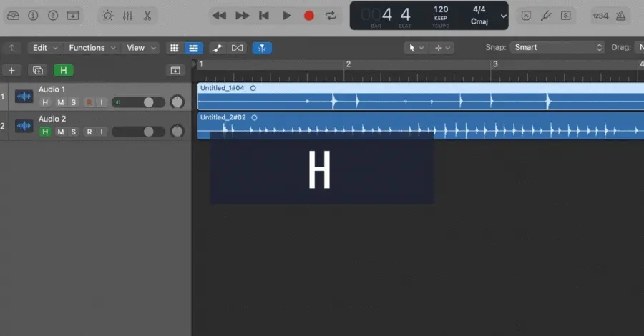Adjust the Audio 1 volume slider

(x=138, y=102)
